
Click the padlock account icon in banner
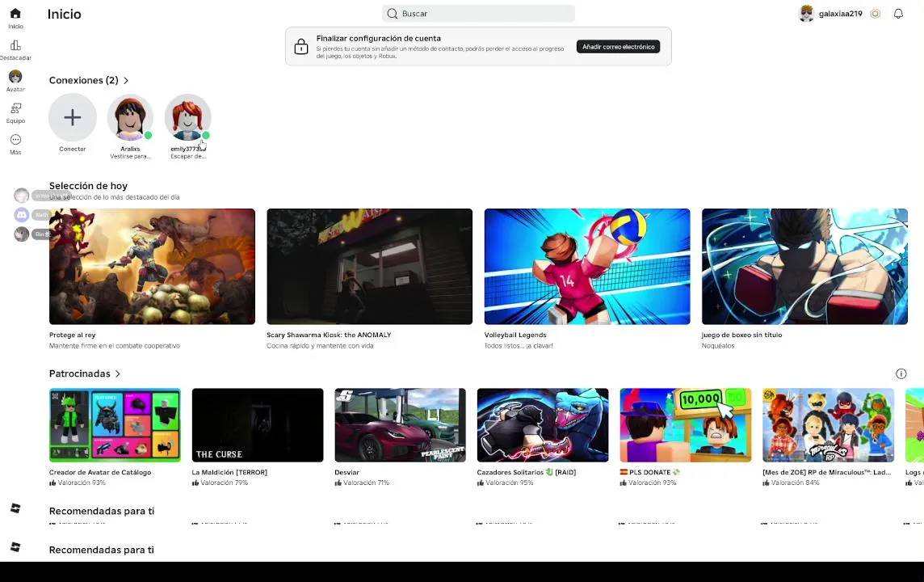301,47
